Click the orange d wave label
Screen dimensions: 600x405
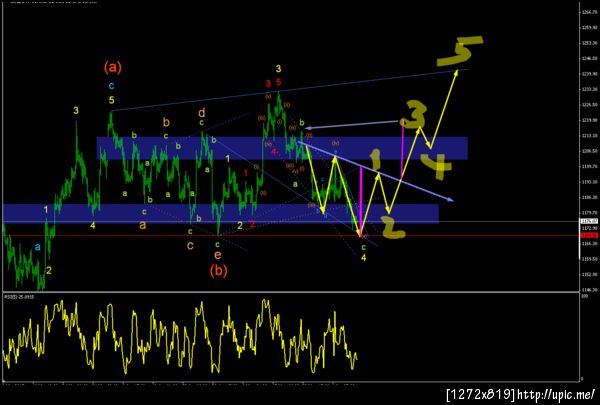[202, 113]
